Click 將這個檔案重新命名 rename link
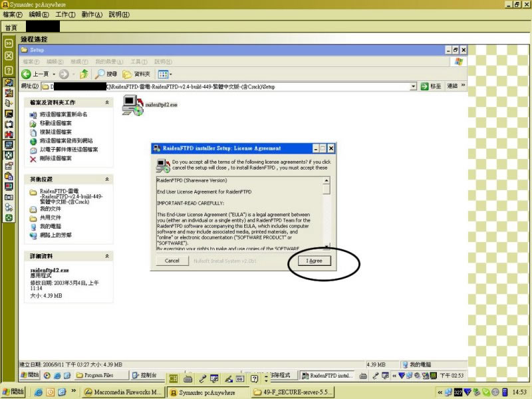The image size is (532, 399). pos(63,114)
